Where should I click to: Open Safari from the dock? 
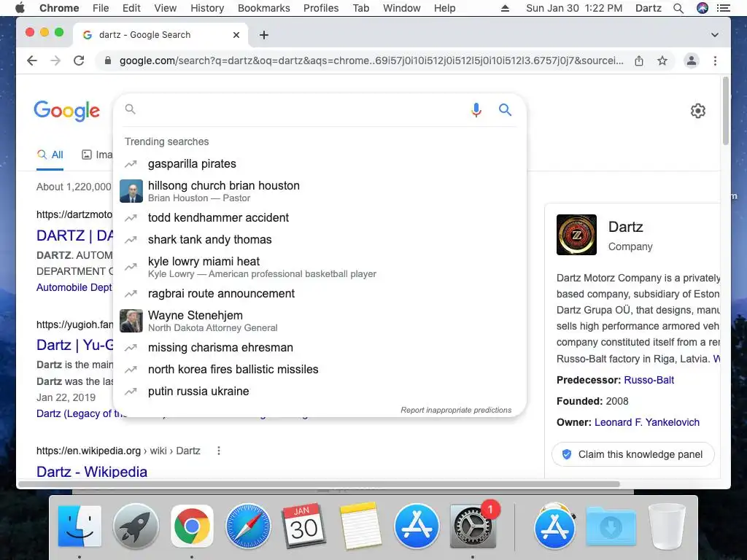tap(248, 526)
